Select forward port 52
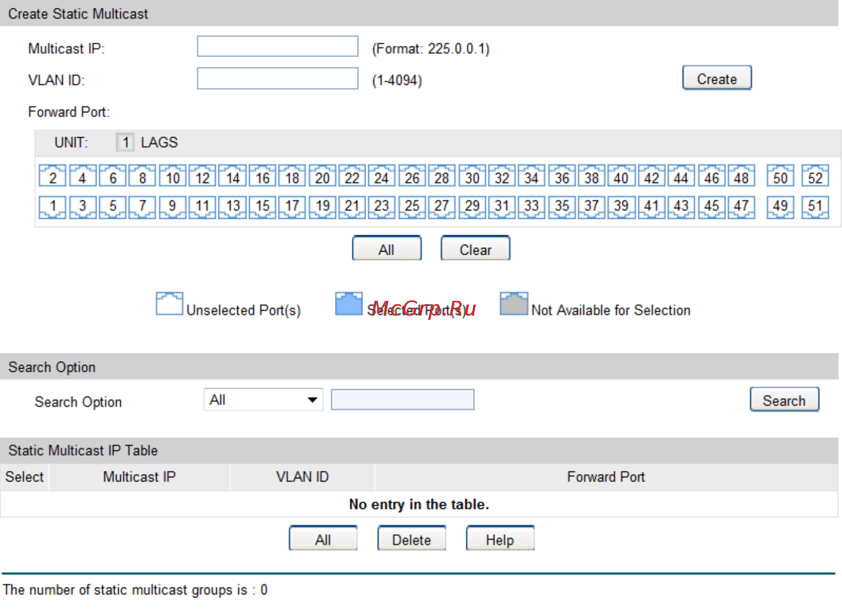Image resolution: width=842 pixels, height=616 pixels. [x=815, y=176]
